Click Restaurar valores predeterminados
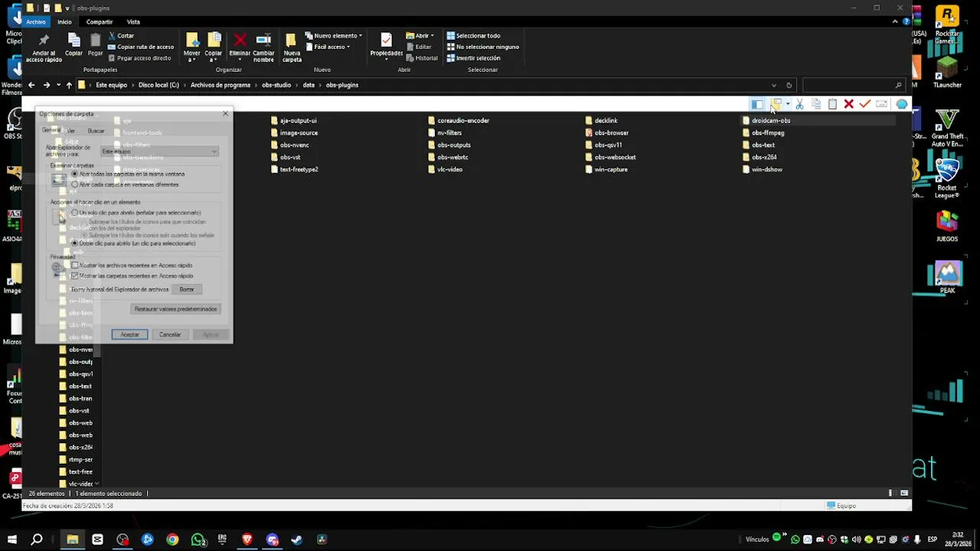Image resolution: width=980 pixels, height=551 pixels. coord(176,309)
